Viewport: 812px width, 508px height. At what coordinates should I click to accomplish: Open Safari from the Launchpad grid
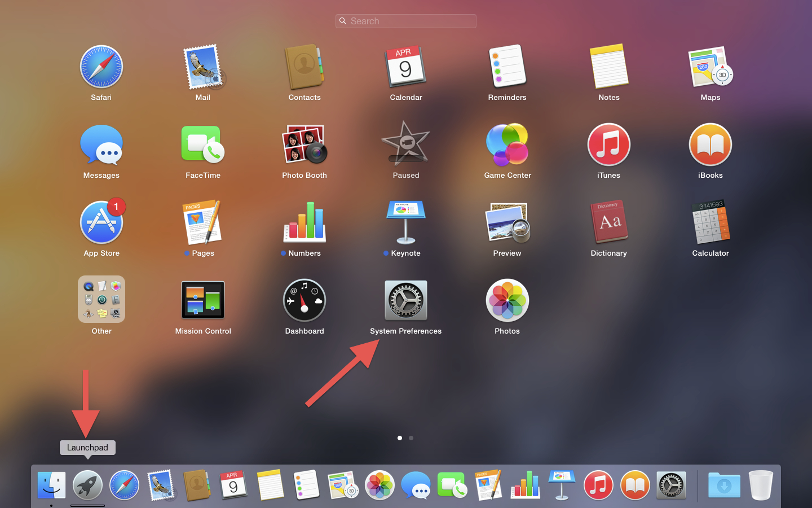(101, 67)
